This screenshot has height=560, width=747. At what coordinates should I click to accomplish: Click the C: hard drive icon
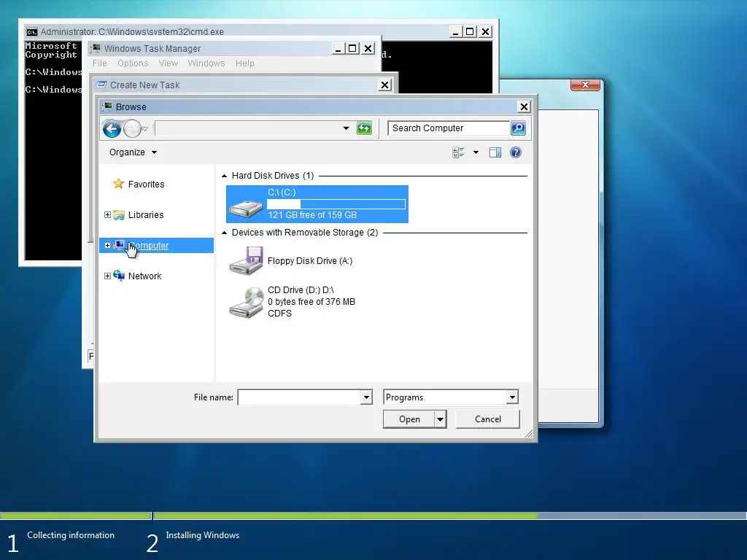click(245, 207)
